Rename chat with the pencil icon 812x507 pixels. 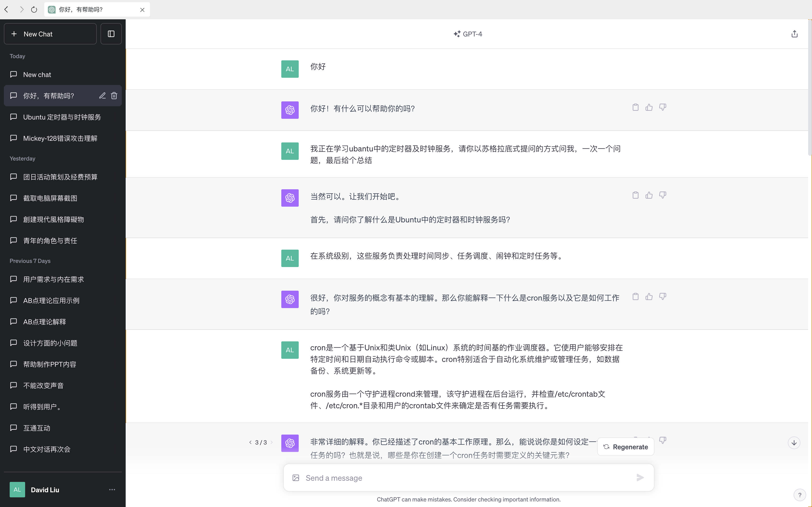[x=102, y=96]
